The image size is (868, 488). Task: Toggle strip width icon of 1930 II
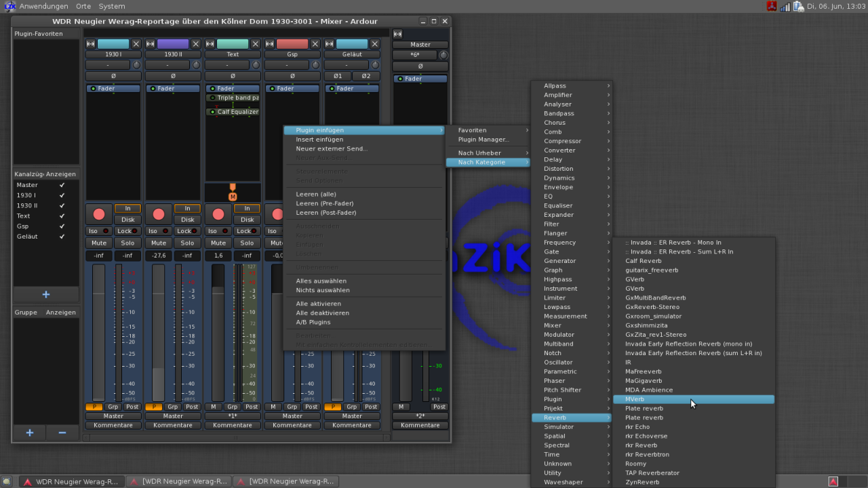click(151, 44)
